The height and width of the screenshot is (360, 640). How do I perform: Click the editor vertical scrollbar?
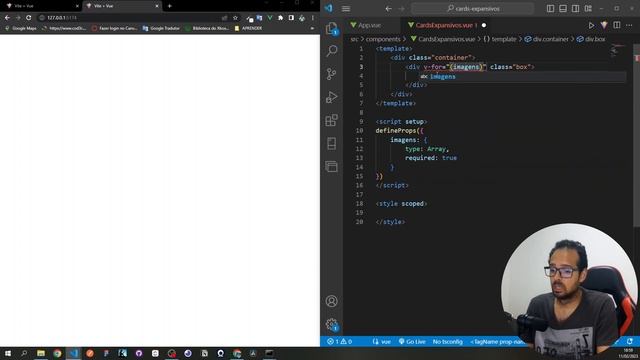click(x=636, y=135)
